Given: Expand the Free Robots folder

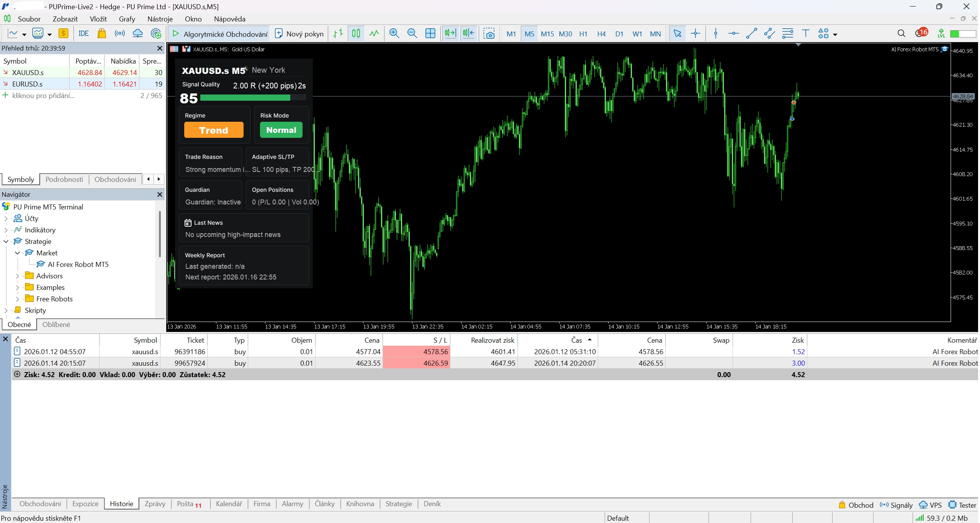Looking at the screenshot, I should [x=17, y=299].
